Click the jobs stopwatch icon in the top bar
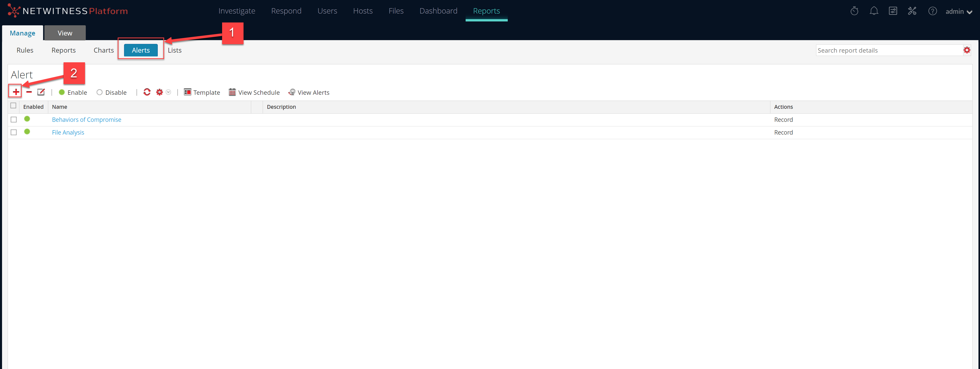The width and height of the screenshot is (980, 369). (854, 11)
